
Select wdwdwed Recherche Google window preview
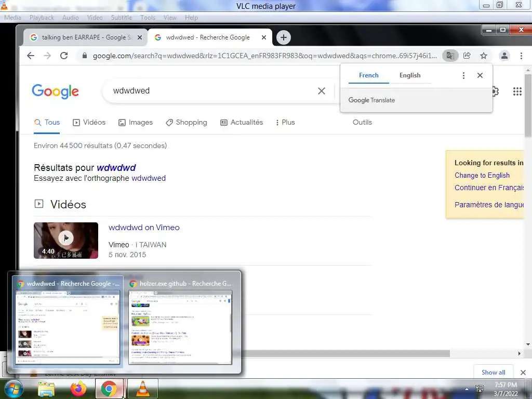68,322
